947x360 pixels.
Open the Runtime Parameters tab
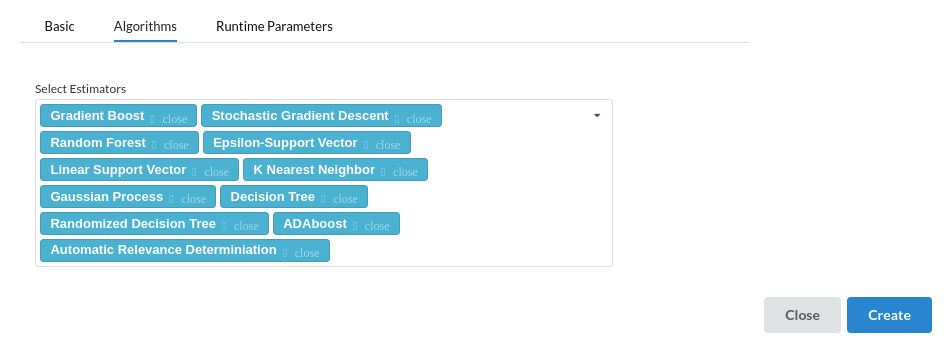click(274, 27)
